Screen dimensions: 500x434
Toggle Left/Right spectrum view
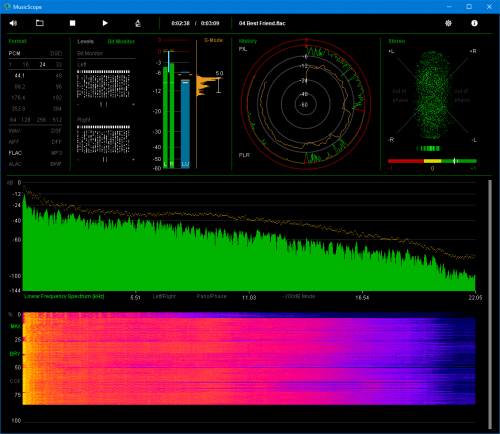[164, 296]
